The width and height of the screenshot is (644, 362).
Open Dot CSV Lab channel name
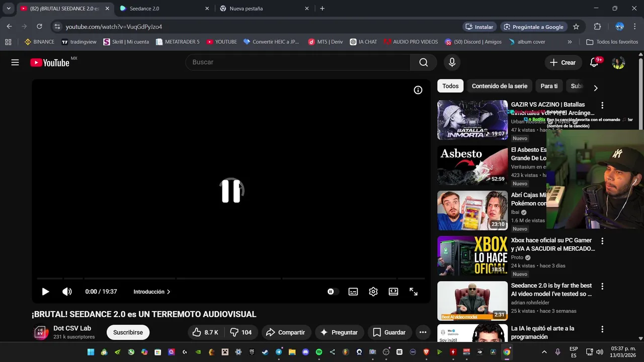click(72, 328)
